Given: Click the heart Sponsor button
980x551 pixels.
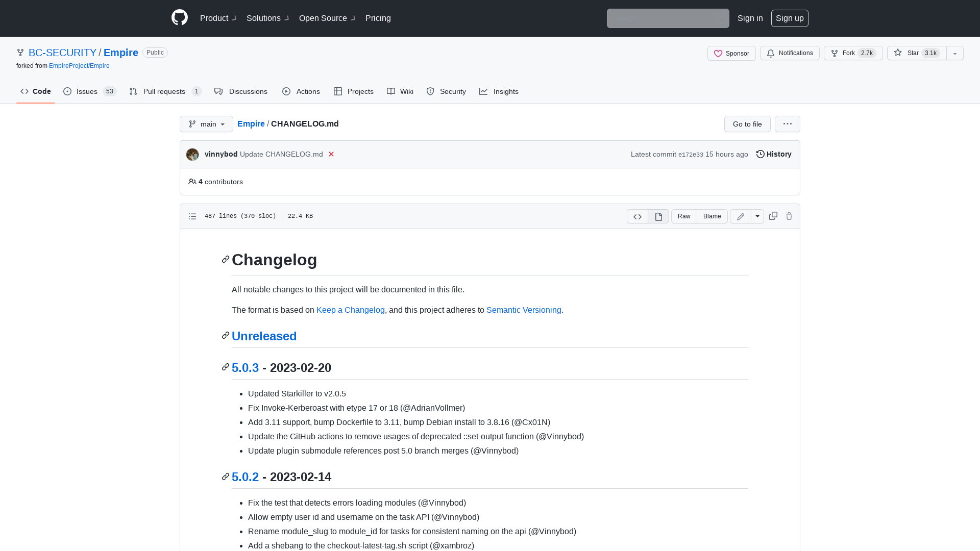Looking at the screenshot, I should 731,53.
